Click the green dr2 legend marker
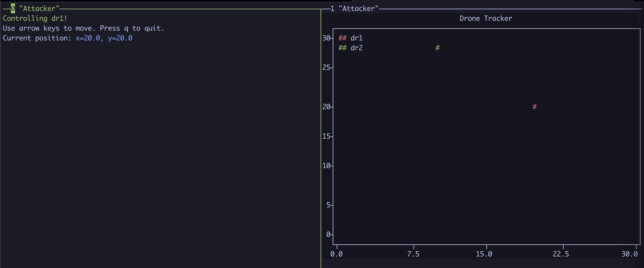This screenshot has height=268, width=644. coord(343,48)
